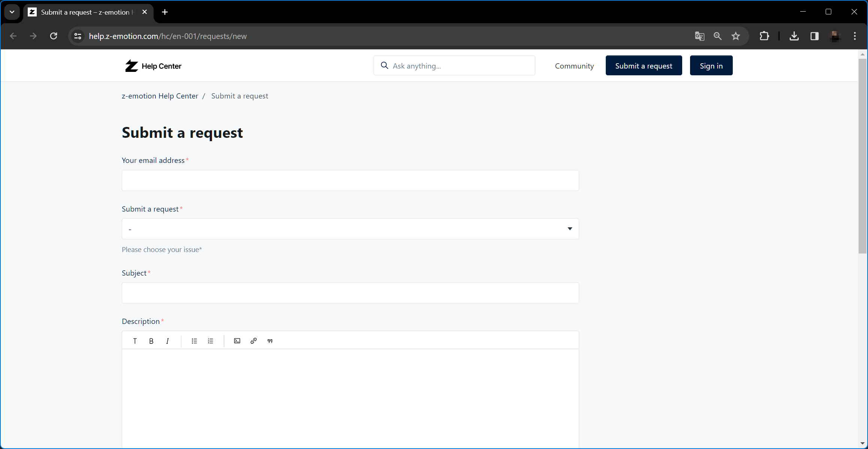868x449 pixels.
Task: Open the Community page
Action: (x=574, y=66)
